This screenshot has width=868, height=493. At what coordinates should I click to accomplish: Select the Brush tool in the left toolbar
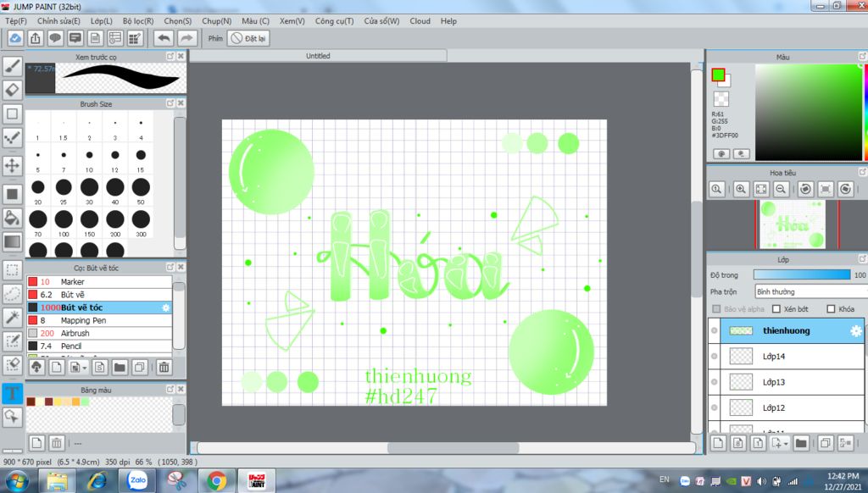point(12,66)
